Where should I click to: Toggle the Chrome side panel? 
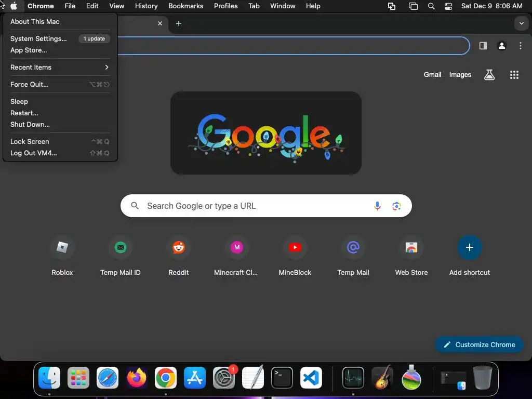[x=483, y=46]
